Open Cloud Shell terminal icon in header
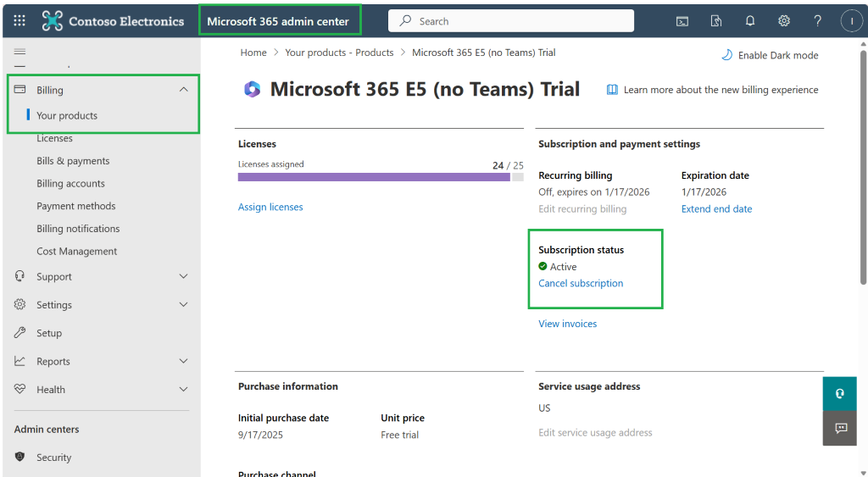This screenshot has height=477, width=868. coord(682,21)
